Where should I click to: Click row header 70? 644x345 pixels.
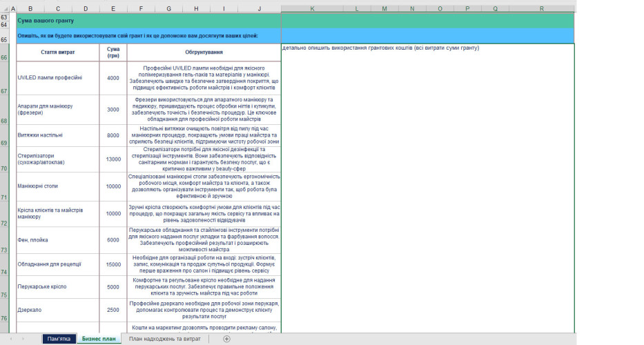(x=4, y=168)
